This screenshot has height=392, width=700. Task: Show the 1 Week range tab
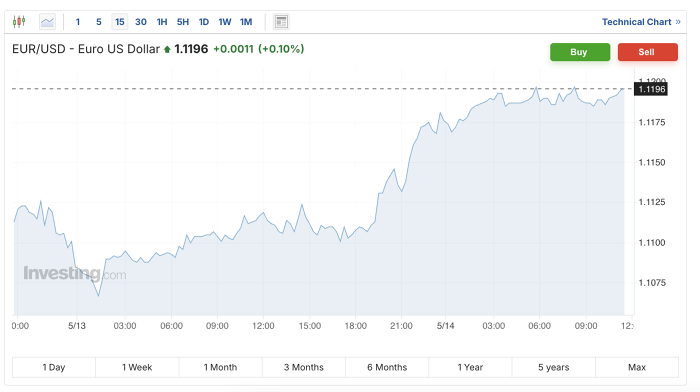[137, 367]
